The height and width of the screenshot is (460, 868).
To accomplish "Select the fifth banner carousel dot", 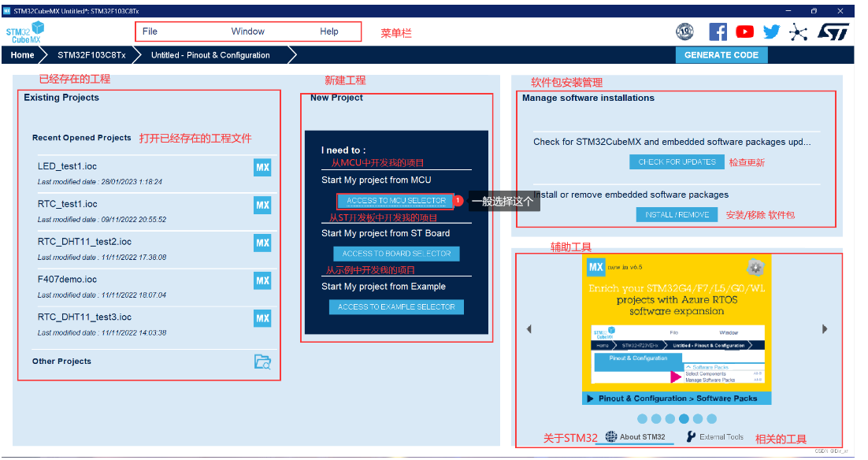I will [x=698, y=419].
